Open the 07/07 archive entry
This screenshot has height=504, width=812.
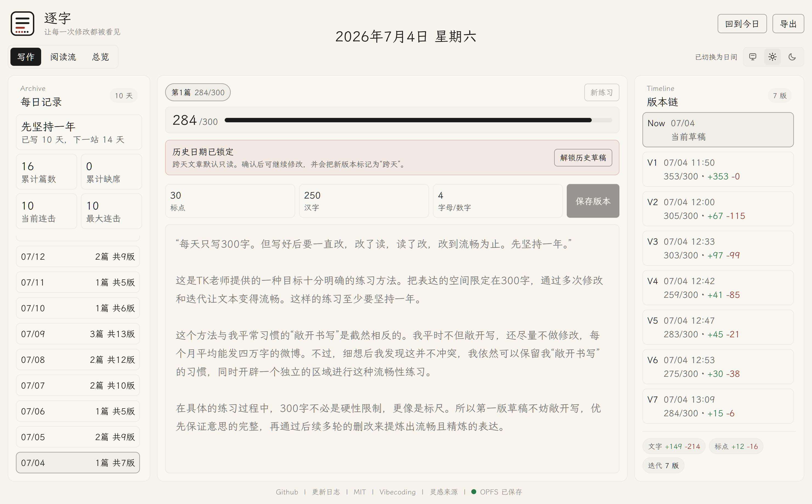78,385
